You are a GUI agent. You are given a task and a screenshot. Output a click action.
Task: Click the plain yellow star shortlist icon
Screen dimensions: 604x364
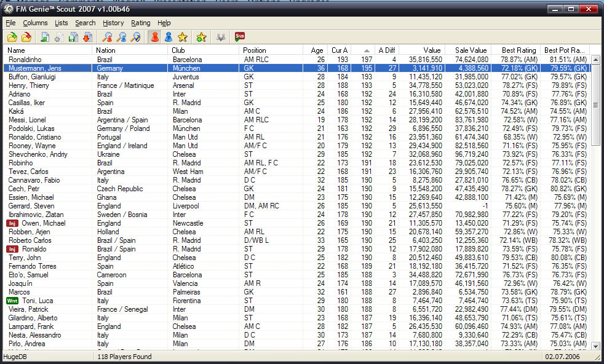[x=183, y=38]
